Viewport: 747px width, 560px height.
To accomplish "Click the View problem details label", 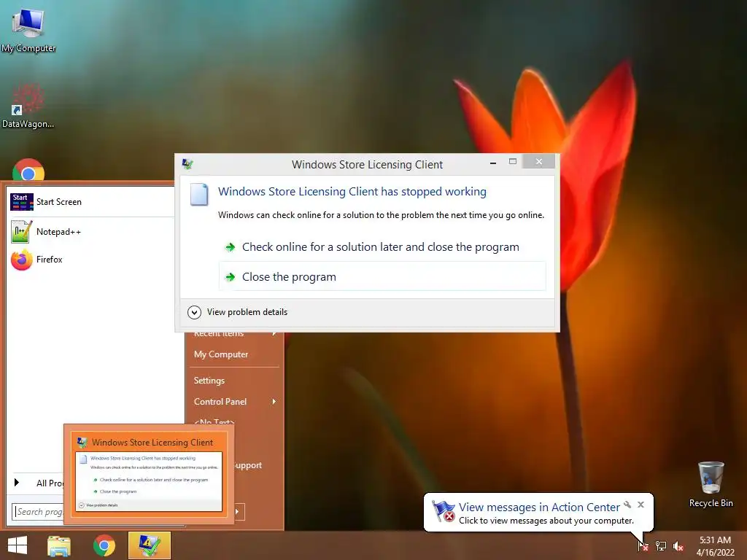I will click(247, 312).
